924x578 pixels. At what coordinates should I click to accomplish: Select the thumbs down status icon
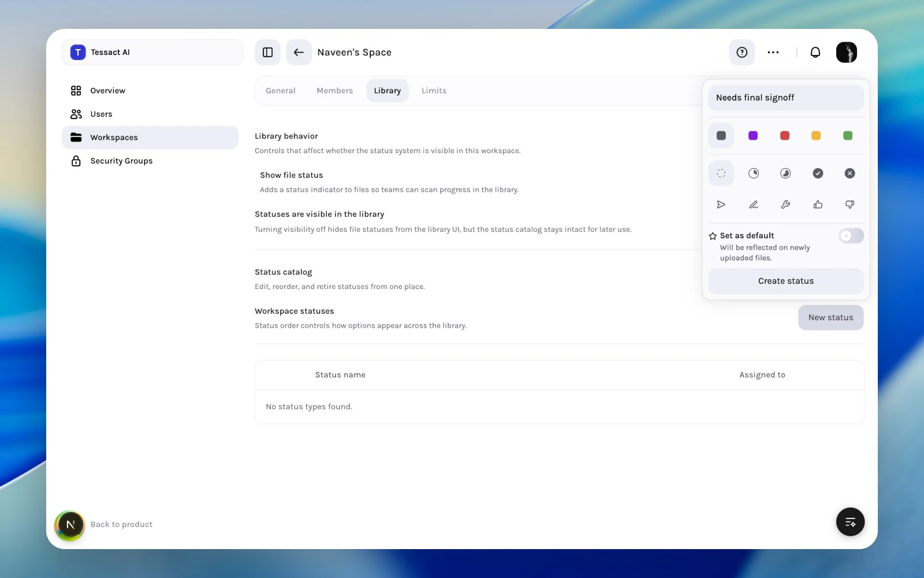coord(850,205)
